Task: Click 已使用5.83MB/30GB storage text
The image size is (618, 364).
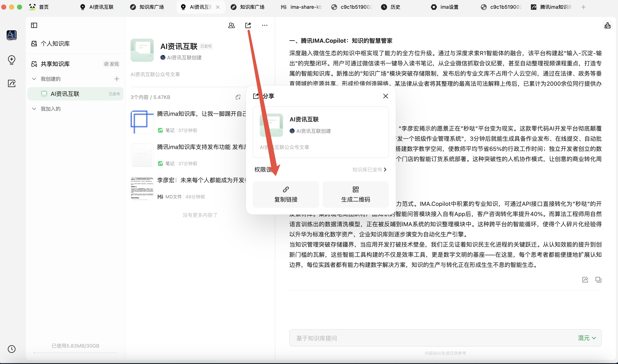Action: tap(75, 346)
